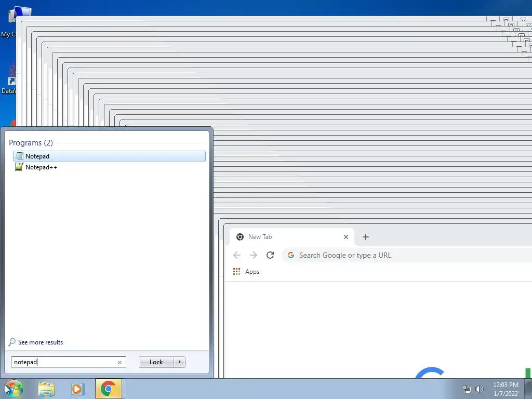532x399 pixels.
Task: Close the New Tab tab in Chrome
Action: point(345,237)
